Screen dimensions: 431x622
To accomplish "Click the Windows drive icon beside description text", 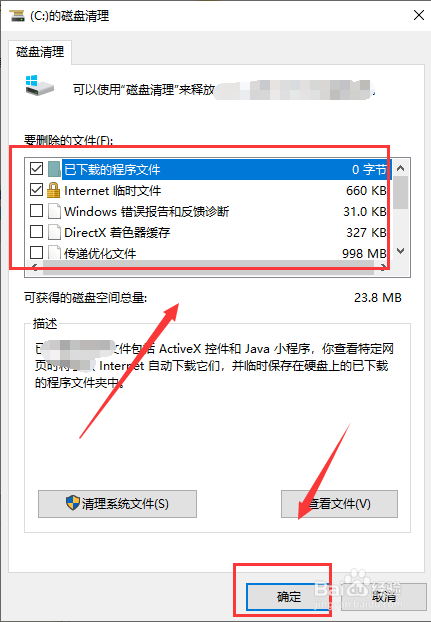I will point(39,85).
